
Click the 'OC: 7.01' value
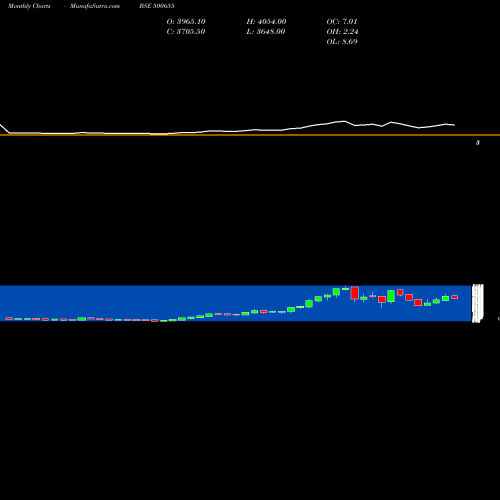pyautogui.click(x=342, y=22)
